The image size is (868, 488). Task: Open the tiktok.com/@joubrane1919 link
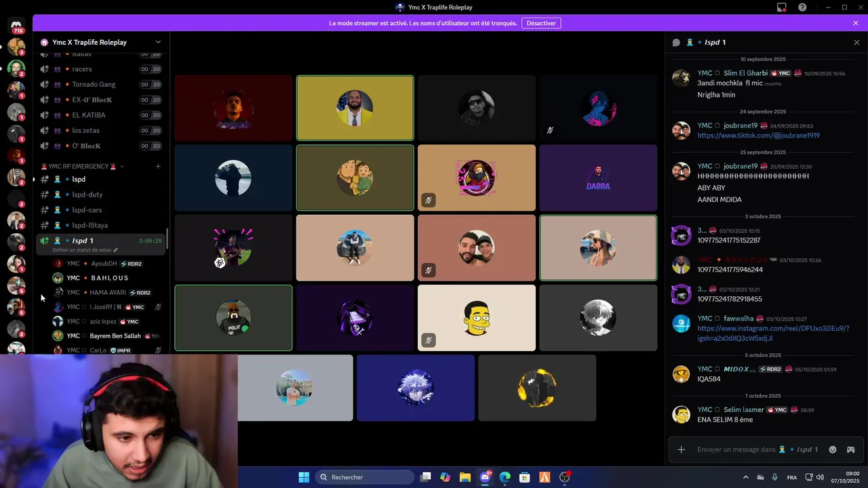click(758, 136)
